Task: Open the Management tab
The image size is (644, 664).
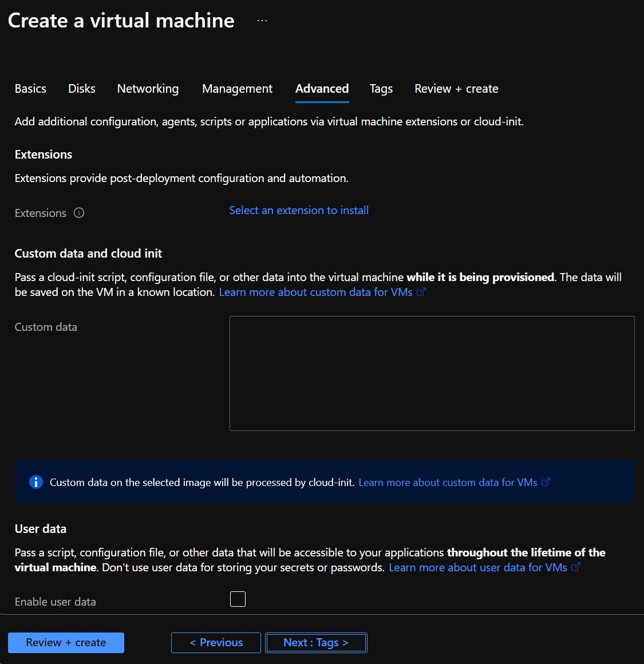Action: [x=236, y=89]
